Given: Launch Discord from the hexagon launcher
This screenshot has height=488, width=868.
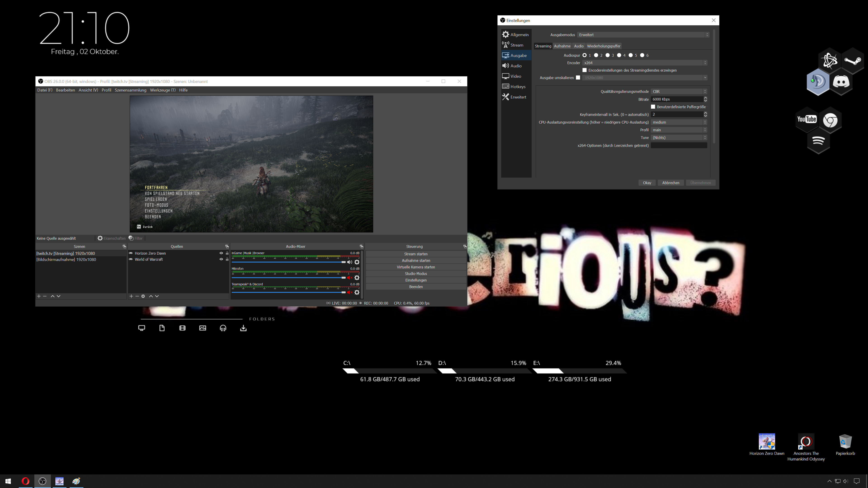Looking at the screenshot, I should 841,82.
